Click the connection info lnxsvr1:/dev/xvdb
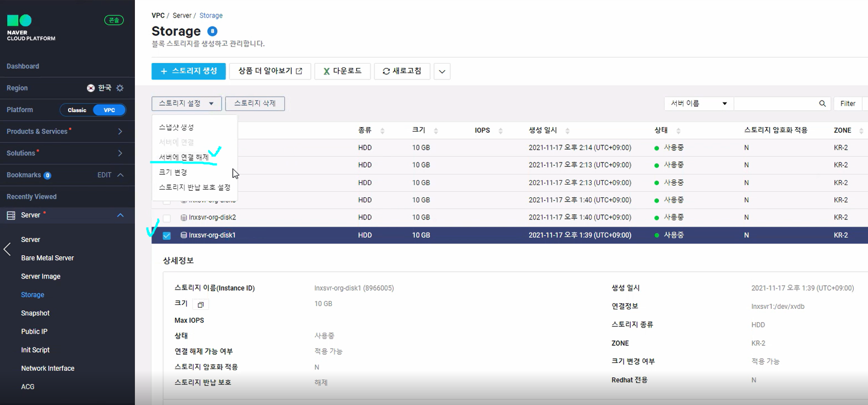This screenshot has height=405, width=868. [x=778, y=307]
